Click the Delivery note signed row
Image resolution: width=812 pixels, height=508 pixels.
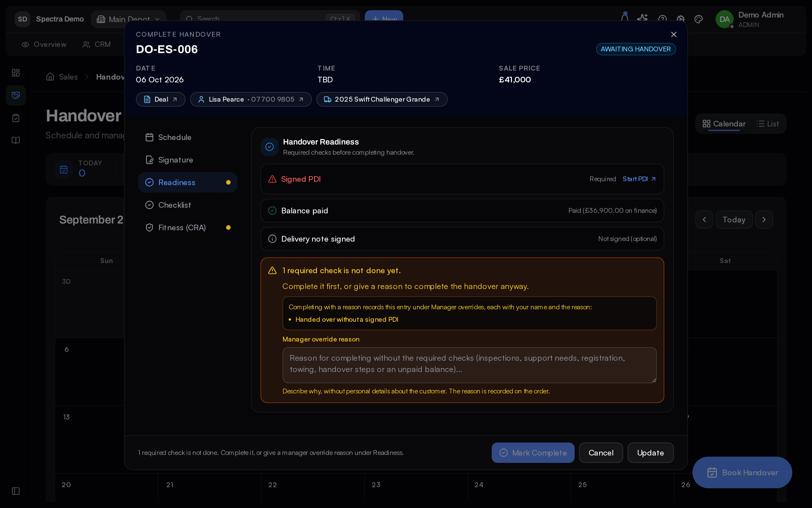coord(462,239)
